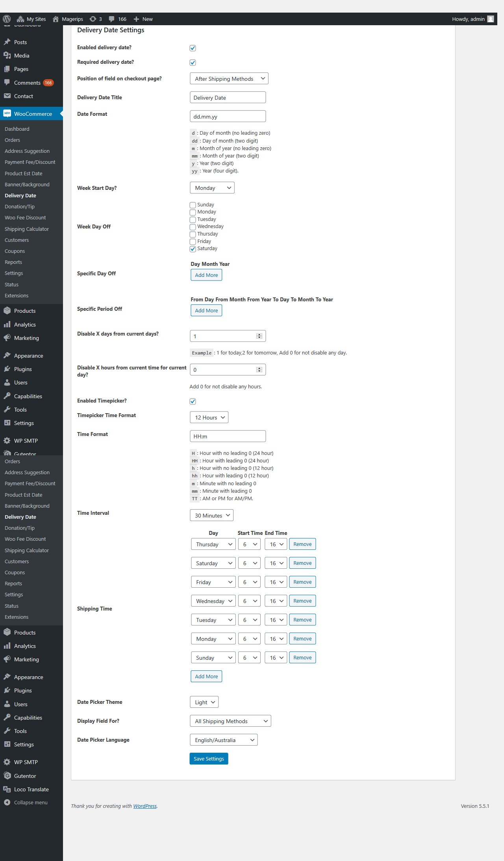Click Add More for Specific Period Off
Viewport: 504px width, 861px height.
click(206, 310)
